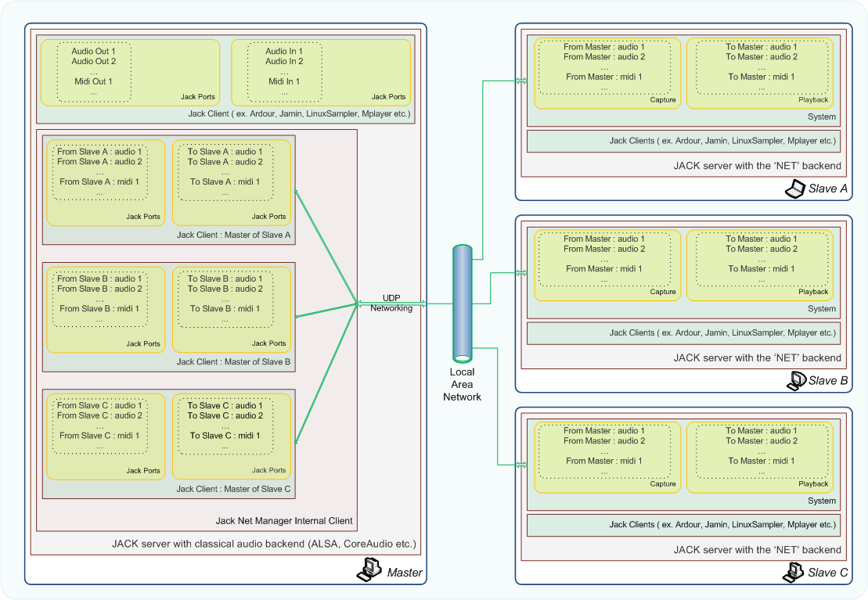Select the Audio Out 1 port list
Viewport: 868px width, 600px height.
tap(93, 71)
